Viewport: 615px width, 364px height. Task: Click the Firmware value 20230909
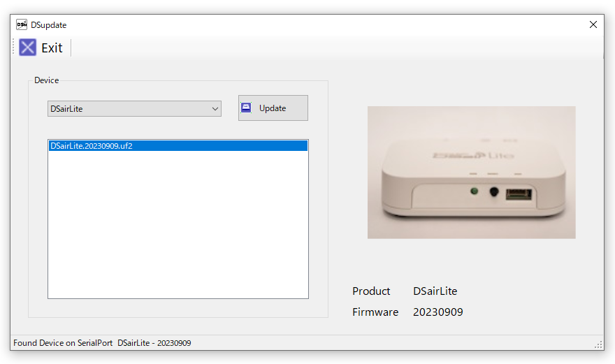point(437,312)
